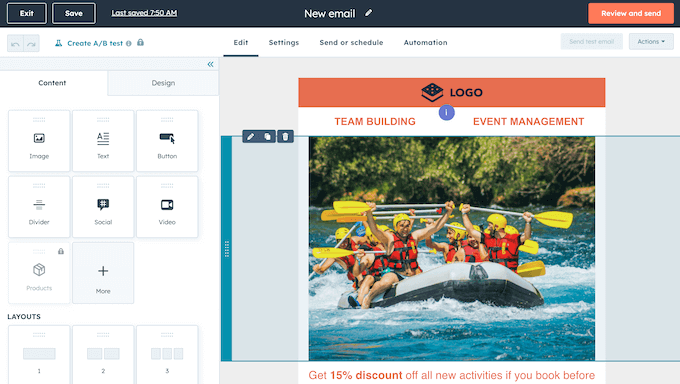Select the Text module
Image resolution: width=680 pixels, height=384 pixels.
click(x=103, y=141)
